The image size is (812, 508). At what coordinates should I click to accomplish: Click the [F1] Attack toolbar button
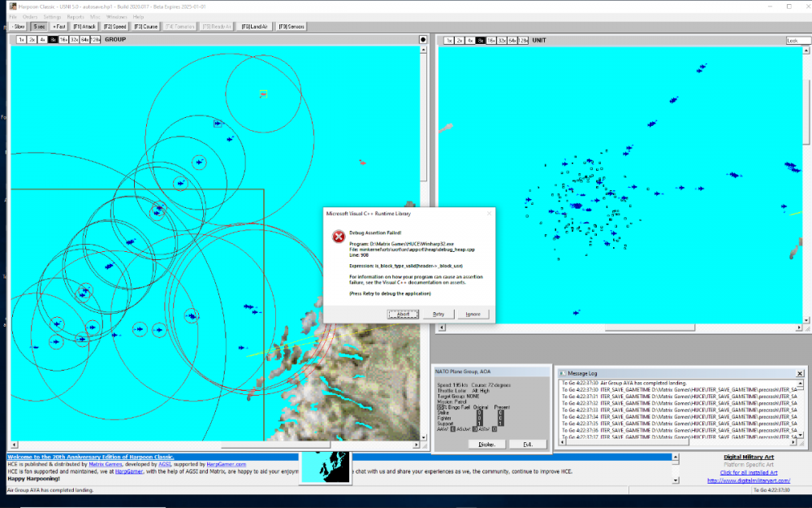[84, 27]
